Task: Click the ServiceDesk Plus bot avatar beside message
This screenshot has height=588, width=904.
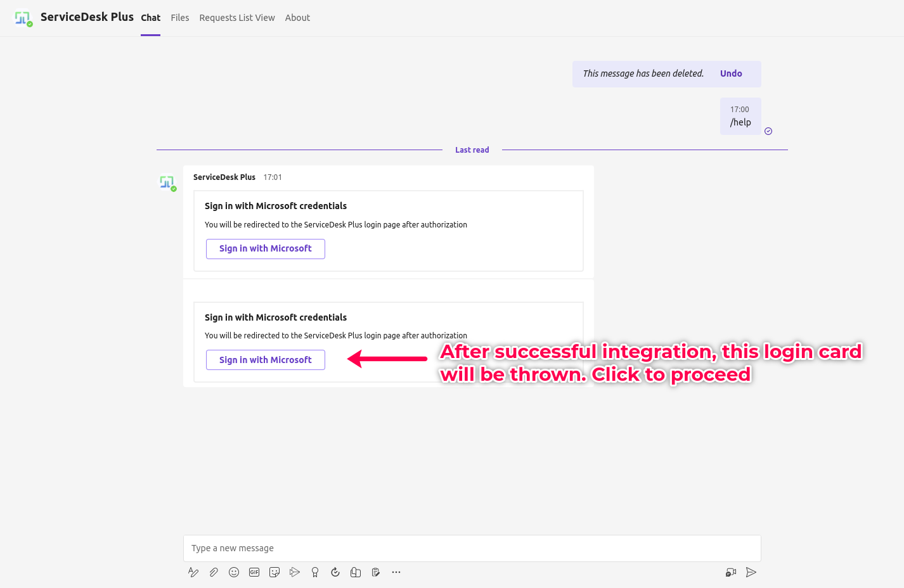Action: click(167, 183)
